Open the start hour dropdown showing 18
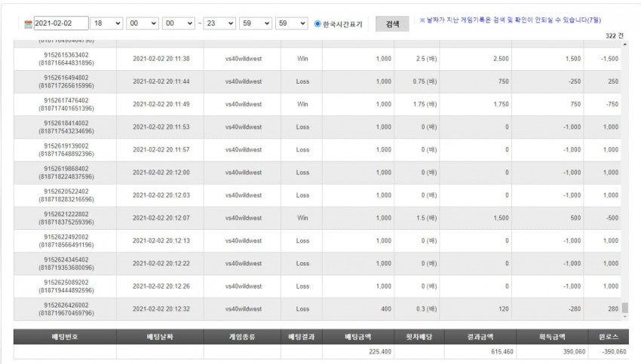This screenshot has height=364, width=641. 106,23
